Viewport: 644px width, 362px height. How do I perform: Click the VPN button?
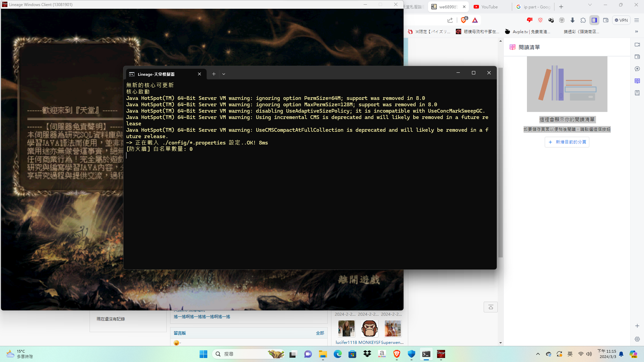(x=621, y=20)
